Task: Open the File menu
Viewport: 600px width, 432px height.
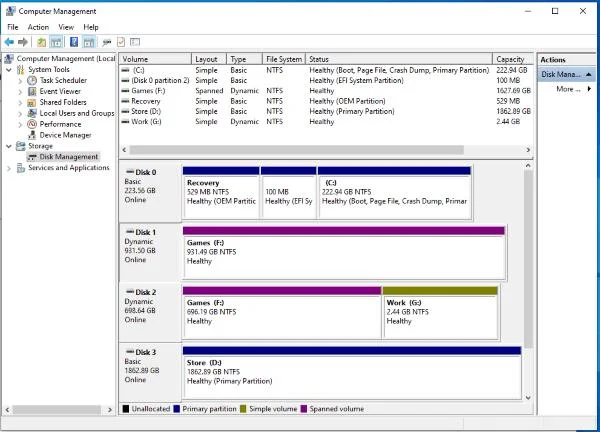Action: pos(13,27)
